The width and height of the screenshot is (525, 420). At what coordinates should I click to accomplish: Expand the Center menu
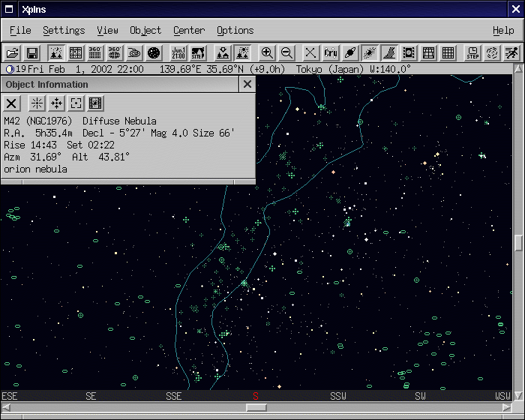pos(189,31)
